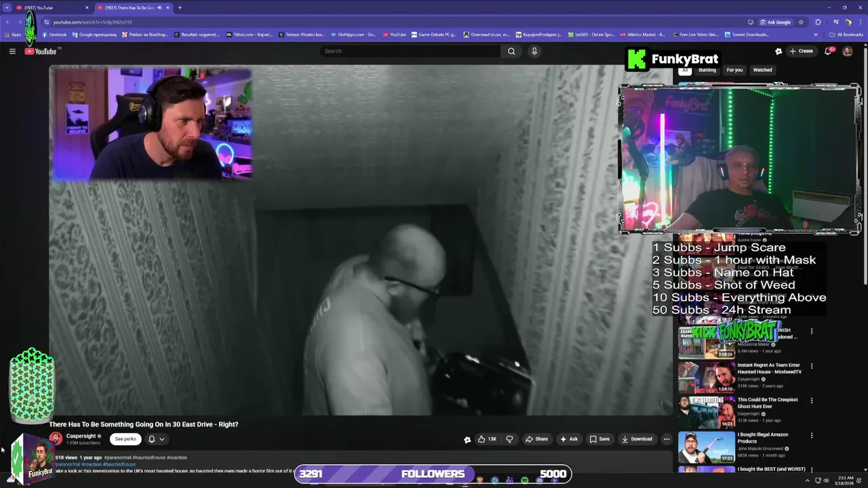Screen dimensions: 868x488
Task: Expand the bookmarks bar overflow chevron
Action: tap(816, 35)
